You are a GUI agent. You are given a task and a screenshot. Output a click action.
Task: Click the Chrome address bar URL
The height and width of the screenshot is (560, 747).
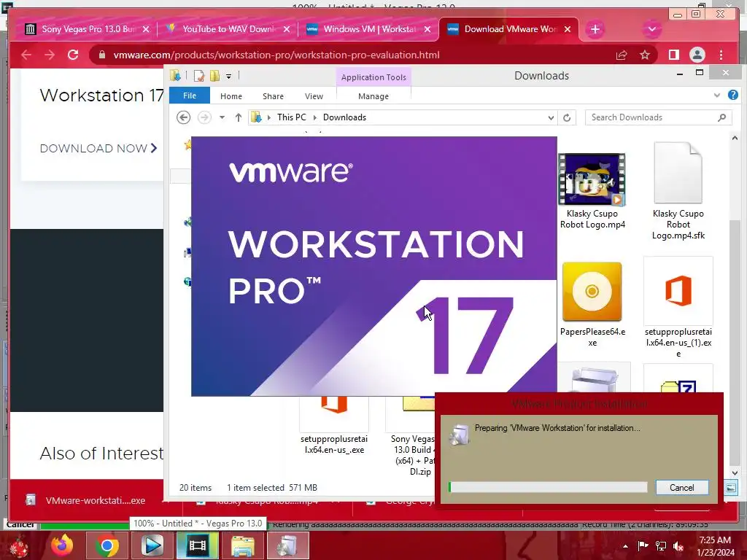coord(276,55)
